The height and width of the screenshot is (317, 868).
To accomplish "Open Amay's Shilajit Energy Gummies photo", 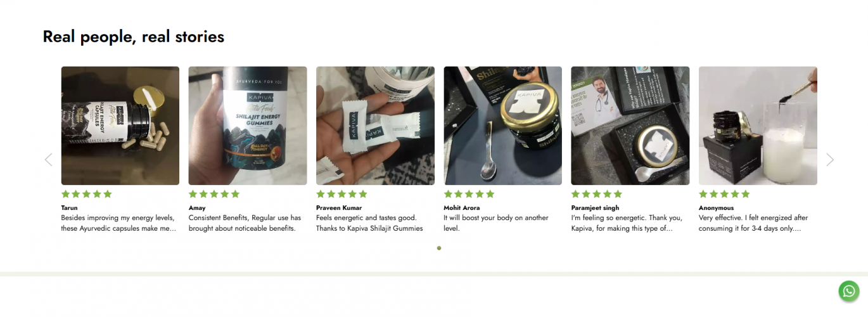I will (x=248, y=126).
